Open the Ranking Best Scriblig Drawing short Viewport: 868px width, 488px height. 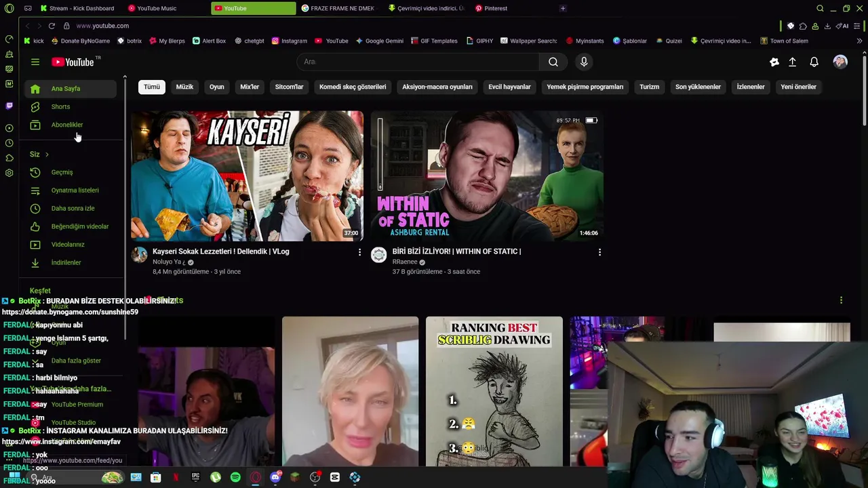494,391
